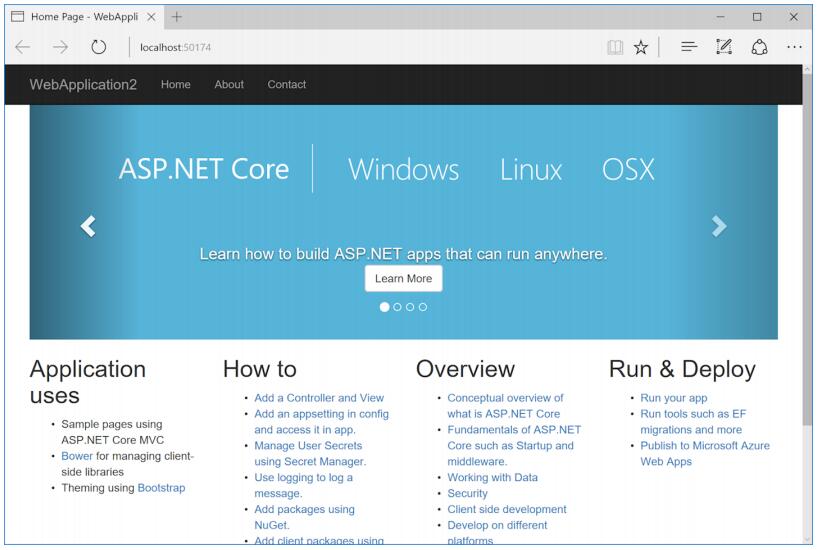822x550 pixels.
Task: Click the vertical page scrollbar thumb
Action: [x=808, y=250]
